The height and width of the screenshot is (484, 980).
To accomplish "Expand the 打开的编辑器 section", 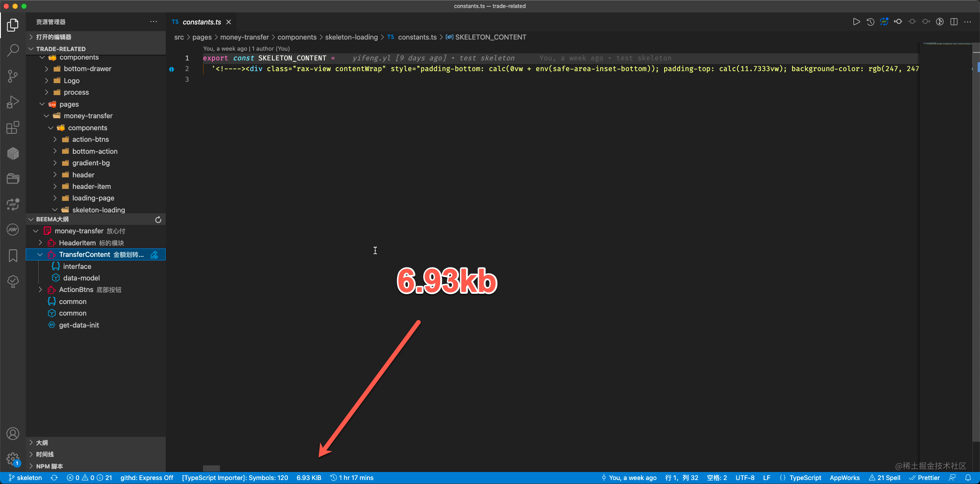I will (96, 37).
